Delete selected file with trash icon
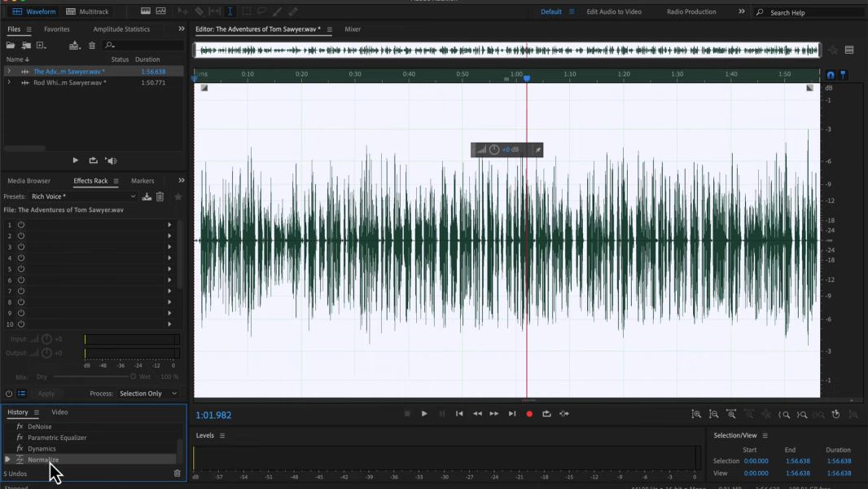 92,46
